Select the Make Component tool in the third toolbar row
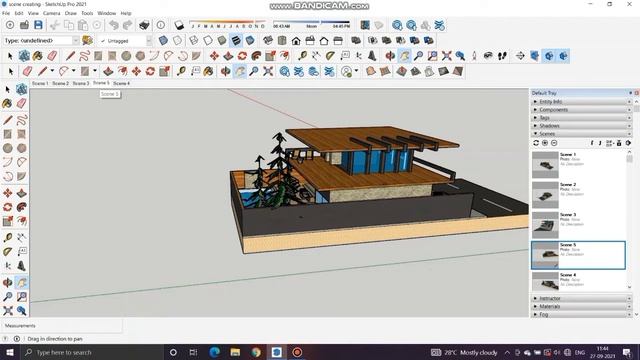Screen dimensions: 640x360 point(24,56)
